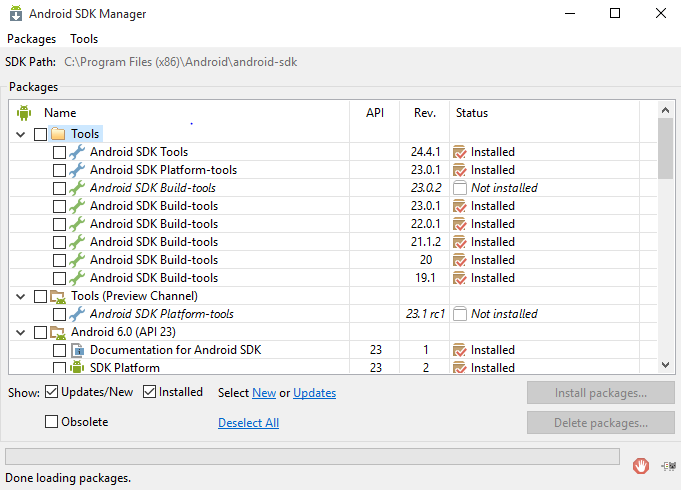The image size is (681, 490).
Task: Click the Updates link
Action: (x=314, y=393)
